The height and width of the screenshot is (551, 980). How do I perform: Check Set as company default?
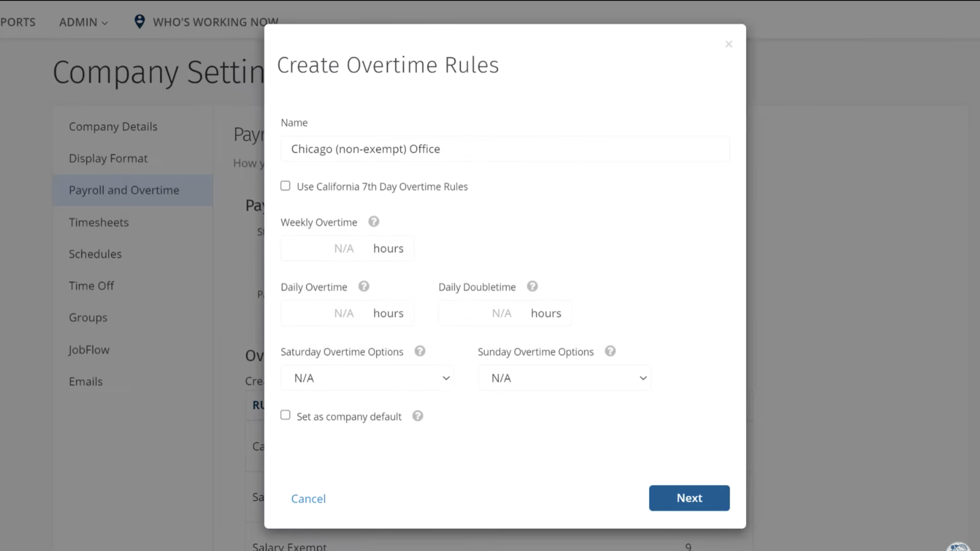click(x=285, y=416)
